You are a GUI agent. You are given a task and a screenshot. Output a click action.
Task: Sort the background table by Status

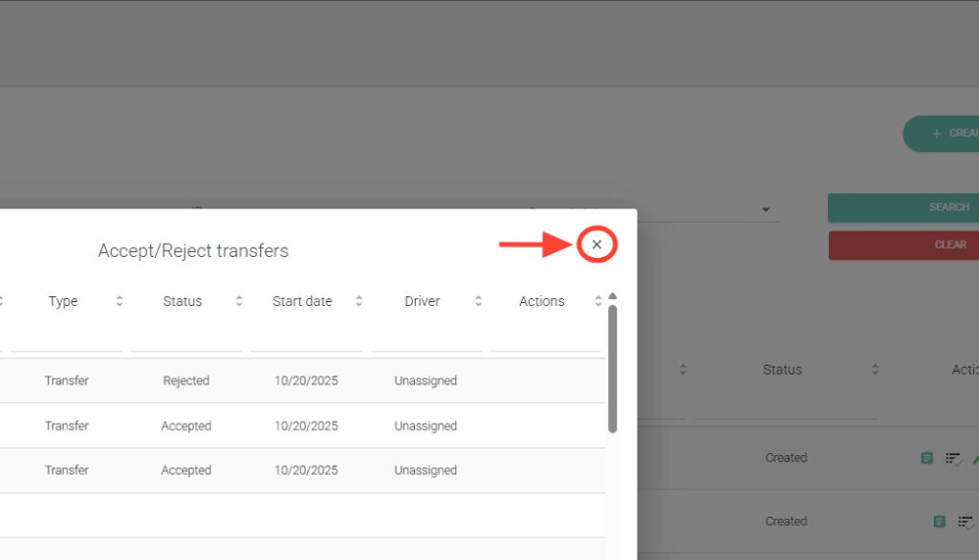coord(875,370)
